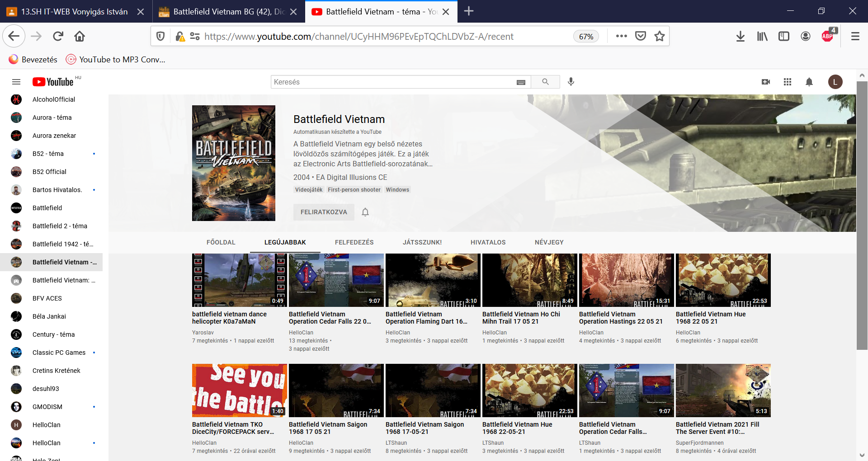Click the search magnifier button
The image size is (868, 461).
[545, 82]
